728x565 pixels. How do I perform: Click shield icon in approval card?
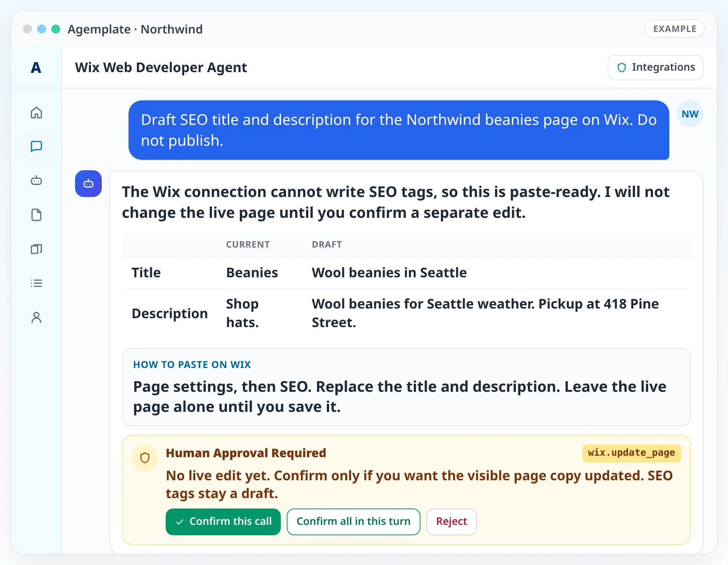(x=145, y=458)
